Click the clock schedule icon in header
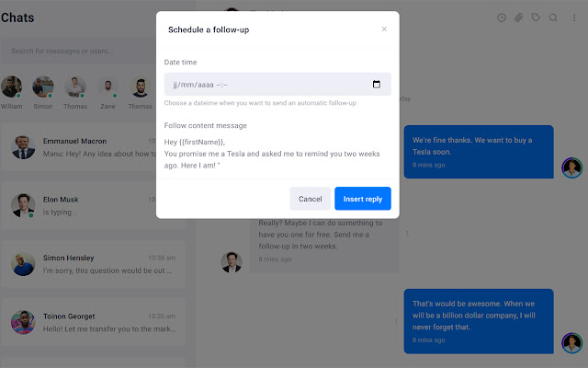This screenshot has height=368, width=588. [502, 17]
